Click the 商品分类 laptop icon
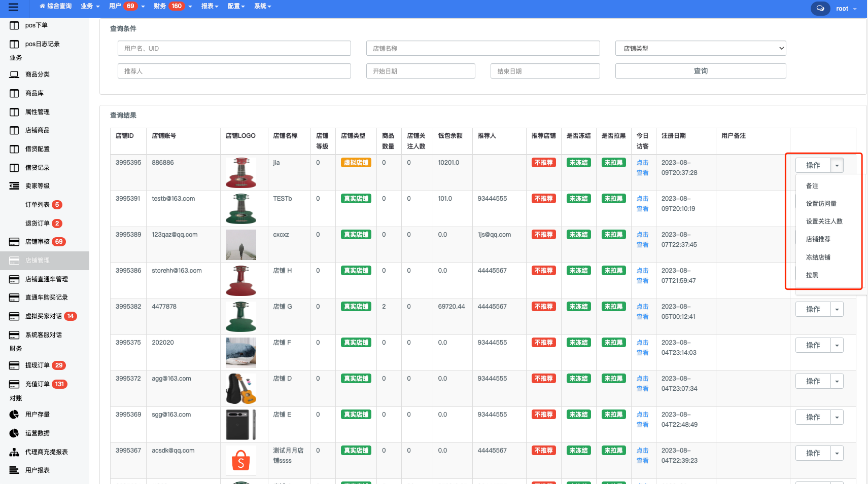This screenshot has height=484, width=868. tap(14, 75)
